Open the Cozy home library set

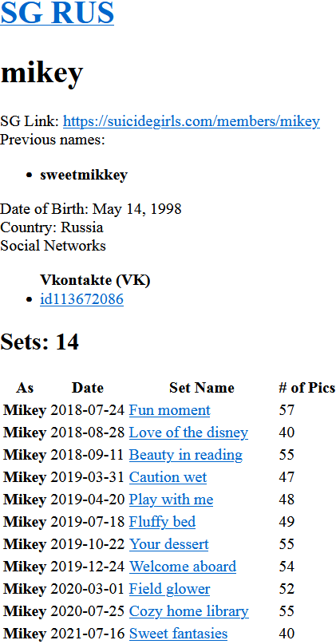point(189,611)
